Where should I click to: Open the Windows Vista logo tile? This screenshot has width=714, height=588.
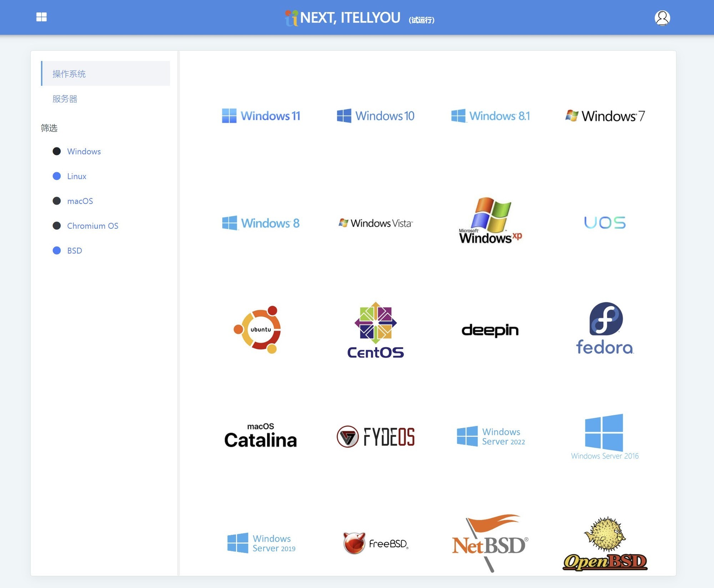pos(376,223)
